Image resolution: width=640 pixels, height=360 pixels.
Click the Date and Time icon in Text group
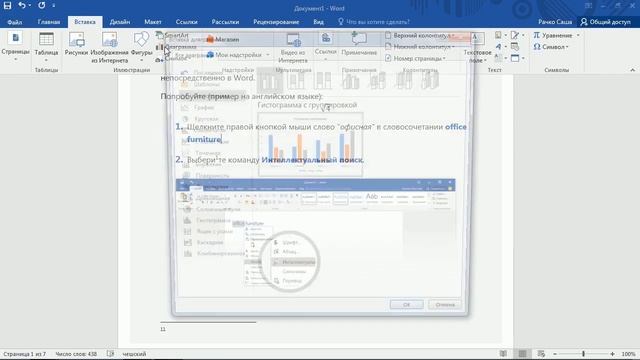tap(515, 47)
